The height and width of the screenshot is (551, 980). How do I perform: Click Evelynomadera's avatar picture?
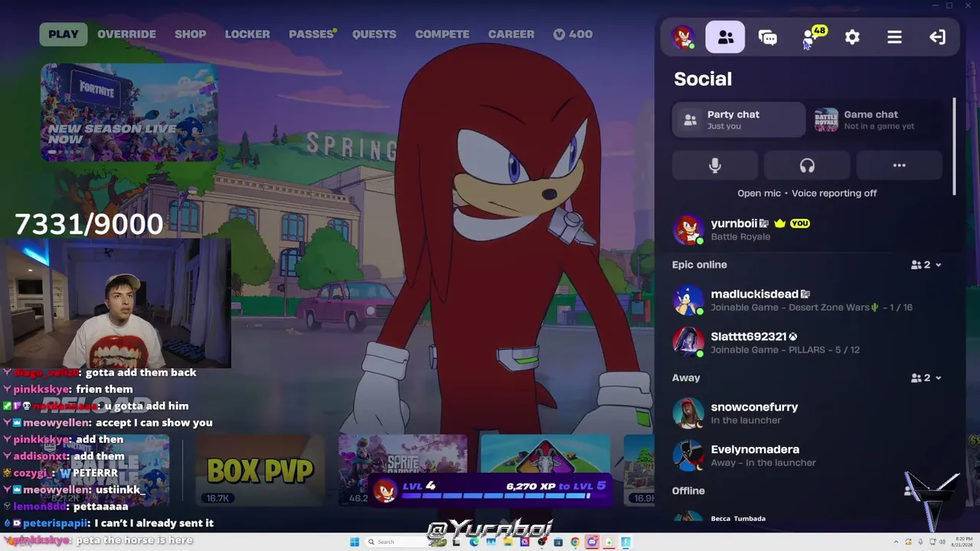(688, 455)
